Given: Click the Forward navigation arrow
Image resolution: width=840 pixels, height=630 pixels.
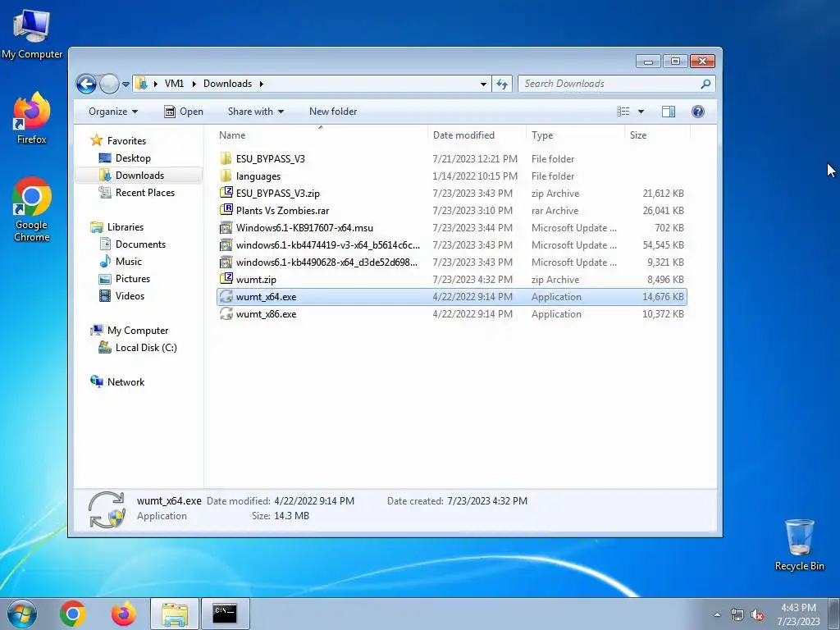Looking at the screenshot, I should click(109, 84).
